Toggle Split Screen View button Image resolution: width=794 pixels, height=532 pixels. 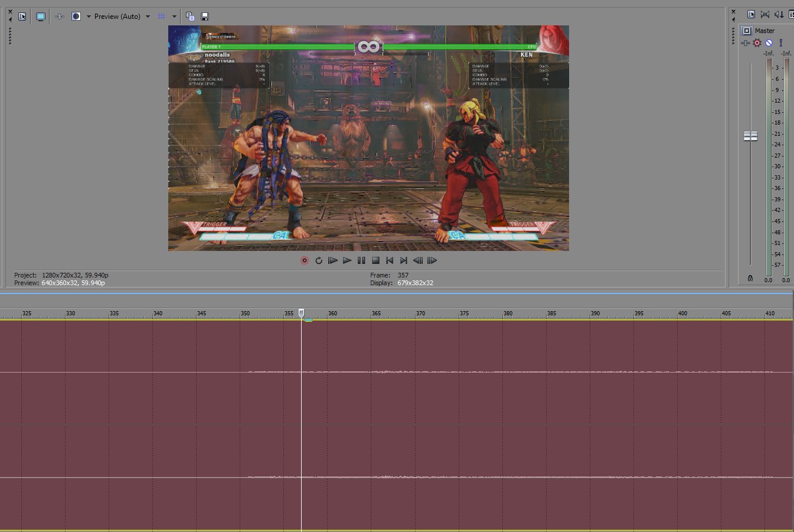pos(76,17)
